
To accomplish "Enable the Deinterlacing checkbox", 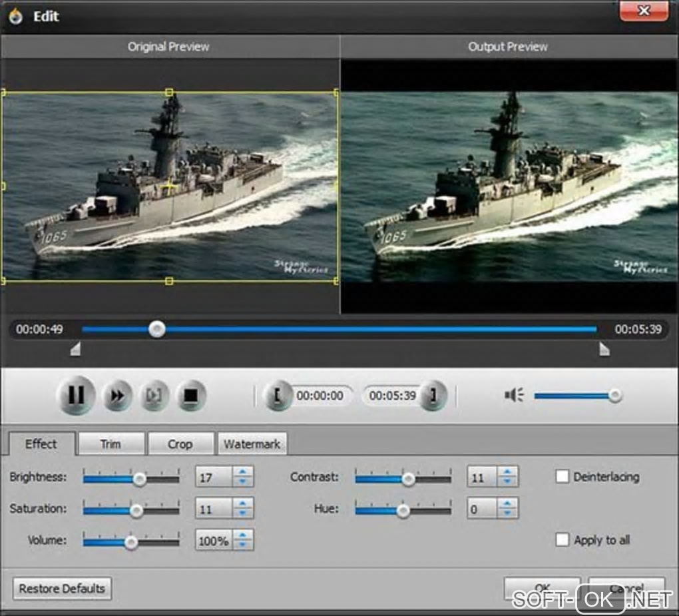I will tap(562, 477).
